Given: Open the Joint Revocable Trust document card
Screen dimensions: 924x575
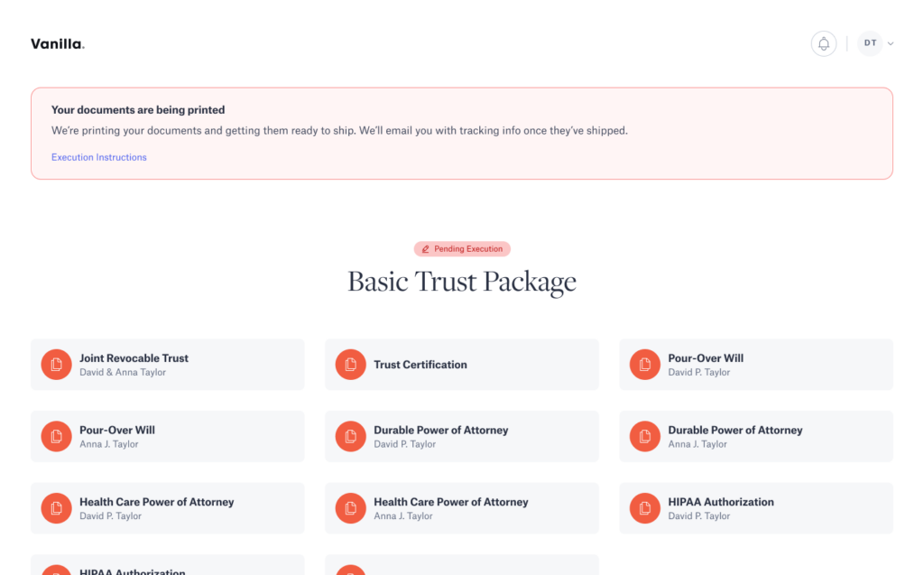Looking at the screenshot, I should [167, 365].
